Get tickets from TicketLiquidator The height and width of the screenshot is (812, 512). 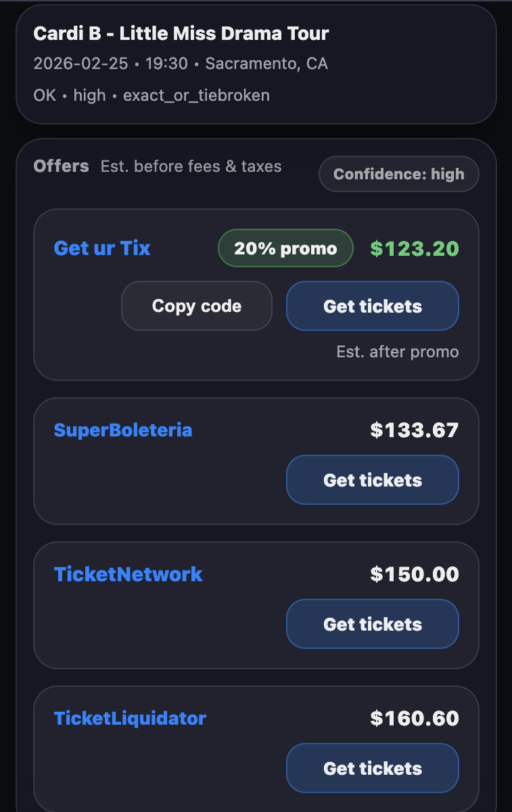372,768
